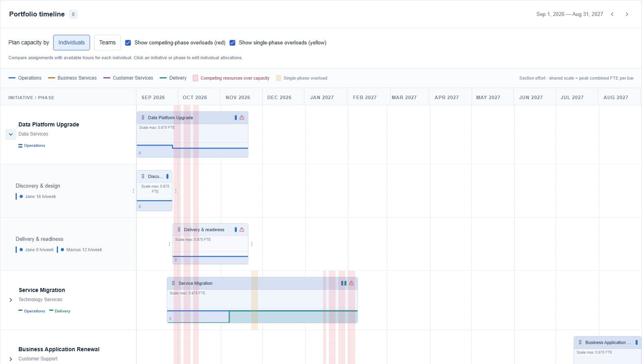642x364 pixels.
Task: Click Operations tag under Data Services
Action: (32, 146)
